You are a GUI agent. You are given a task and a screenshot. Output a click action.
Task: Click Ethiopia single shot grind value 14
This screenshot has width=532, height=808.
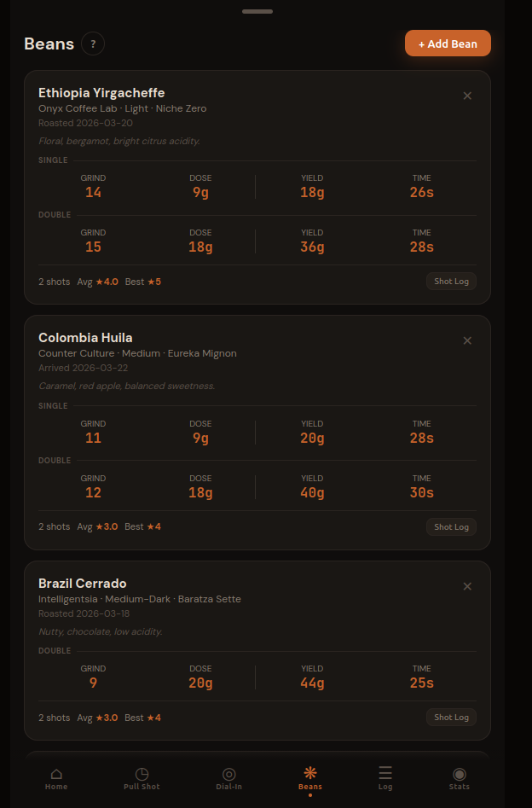pyautogui.click(x=93, y=192)
